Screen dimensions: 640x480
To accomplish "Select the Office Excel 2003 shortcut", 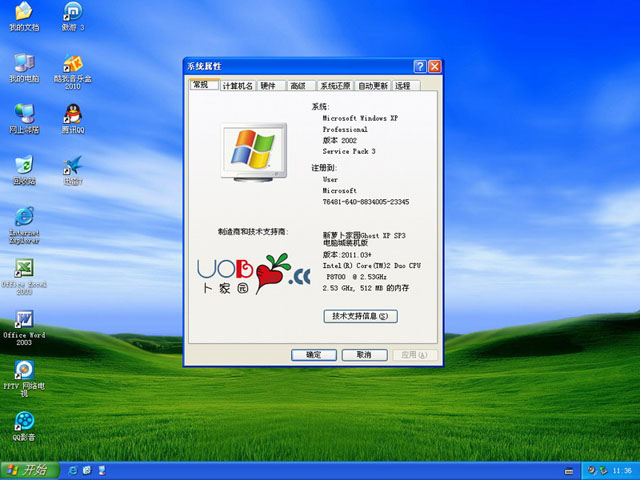I will click(x=24, y=277).
